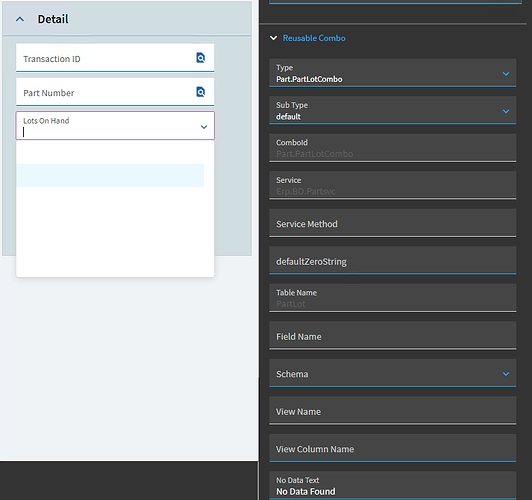This screenshot has width=532, height=500.
Task: Click the Reusable Combo heading
Action: coord(314,38)
